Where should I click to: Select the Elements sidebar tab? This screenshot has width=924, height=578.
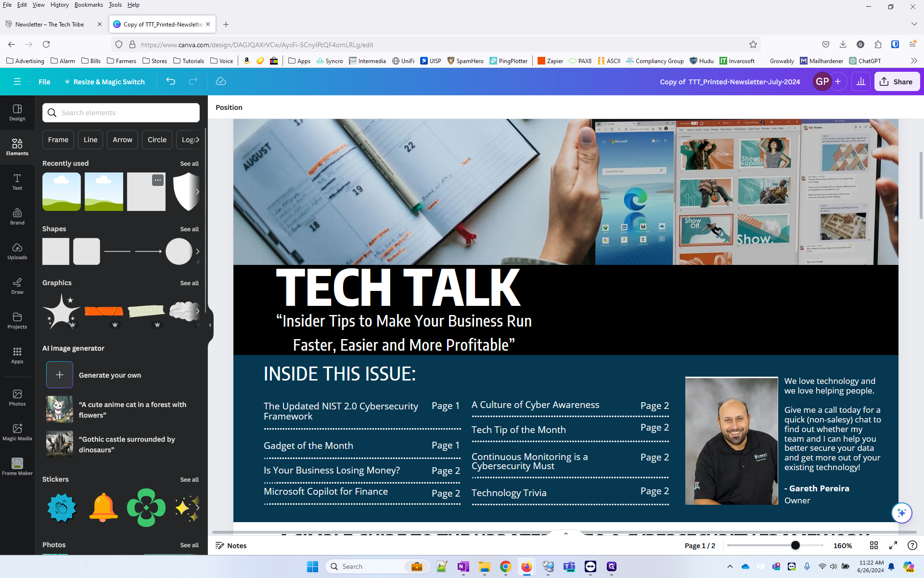[x=17, y=147]
